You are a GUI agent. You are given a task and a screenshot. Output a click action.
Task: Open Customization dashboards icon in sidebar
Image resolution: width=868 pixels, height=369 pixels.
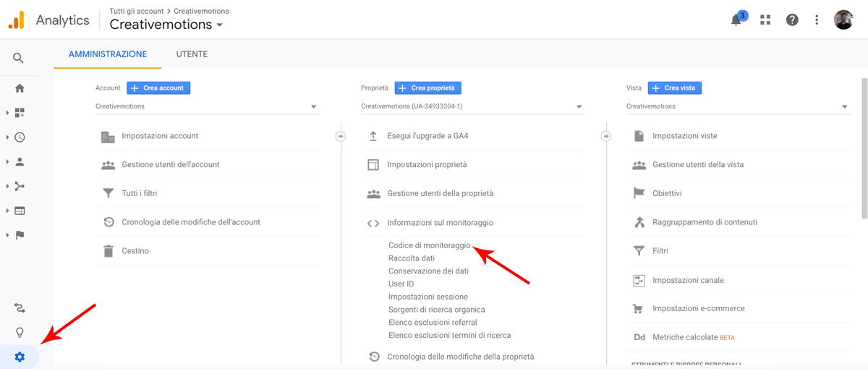click(20, 113)
